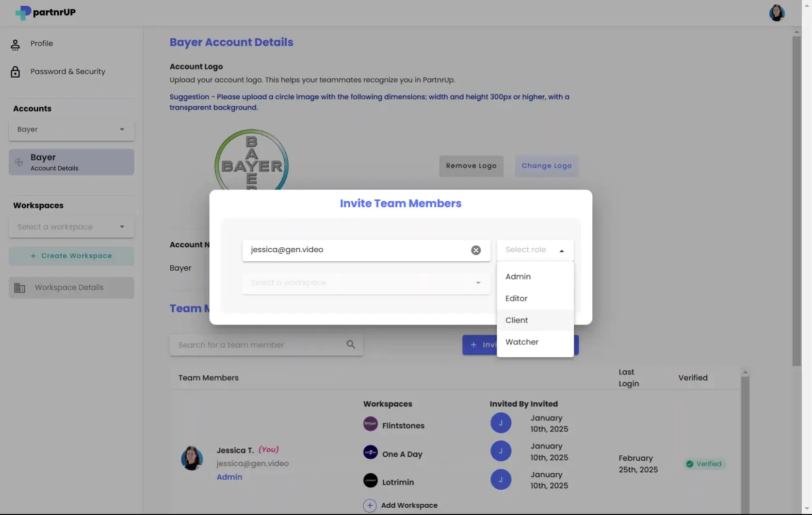Screen dimensions: 812x515
Task: Click the One A Day workspace icon
Action: click(370, 452)
